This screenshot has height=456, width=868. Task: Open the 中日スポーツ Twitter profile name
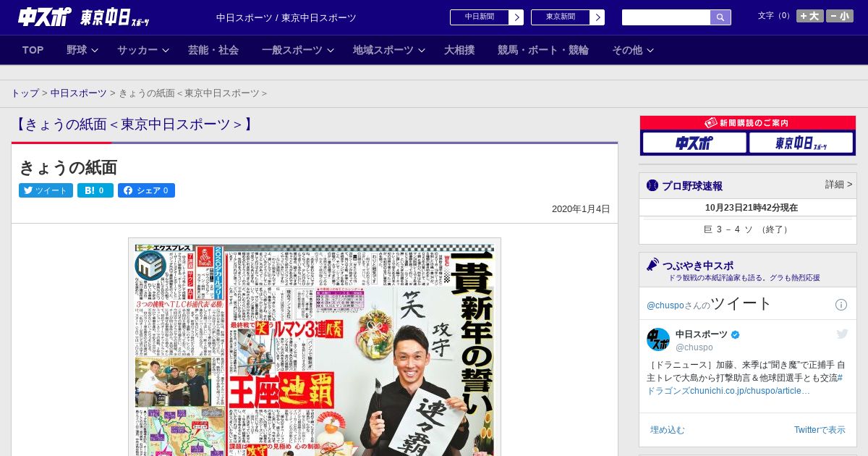pyautogui.click(x=702, y=334)
